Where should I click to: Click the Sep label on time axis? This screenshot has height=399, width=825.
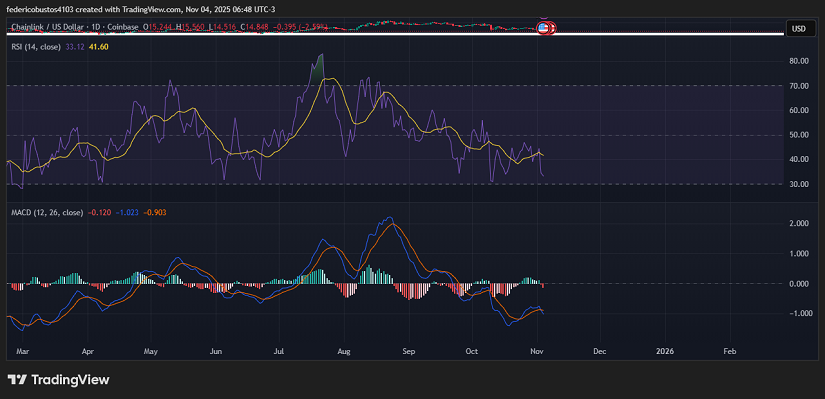409,351
